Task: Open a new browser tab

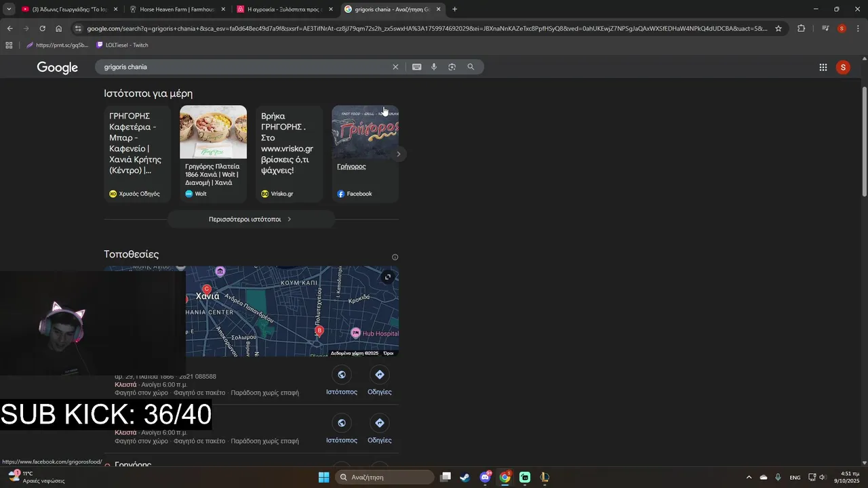Action: pyautogui.click(x=454, y=9)
